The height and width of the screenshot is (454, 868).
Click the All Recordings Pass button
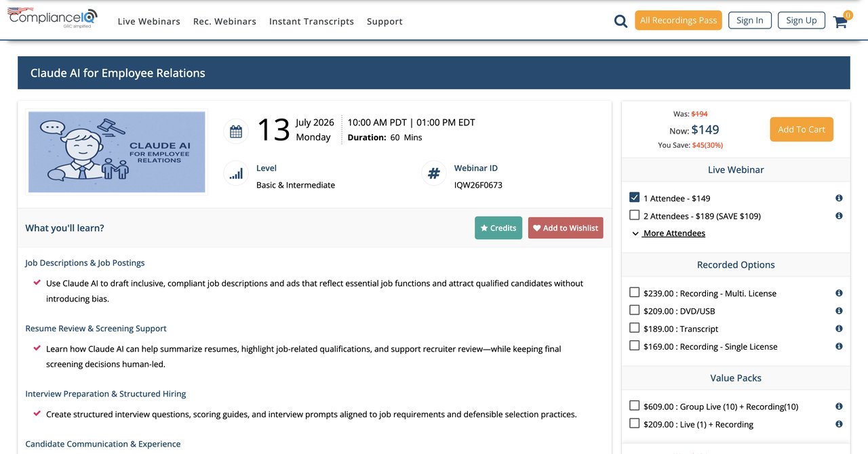coord(678,20)
